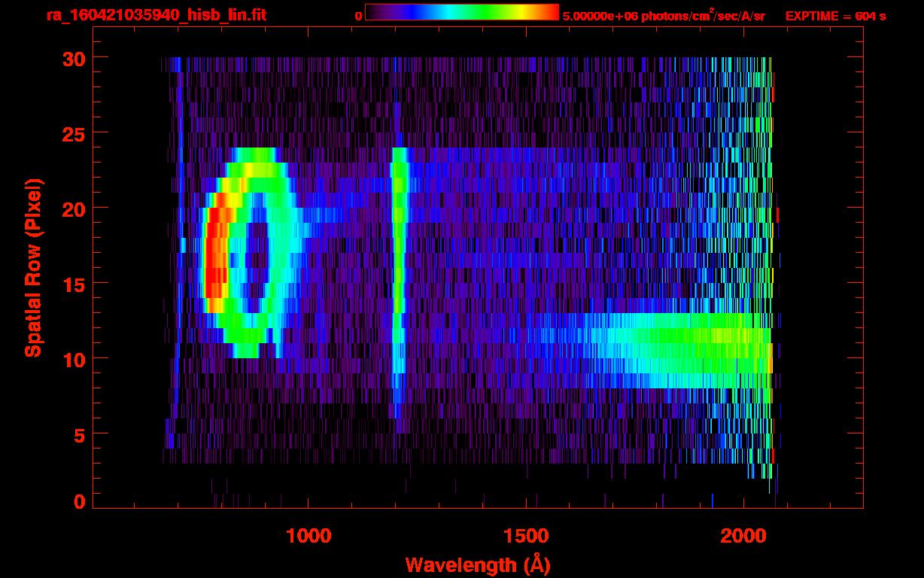This screenshot has height=578, width=924.
Task: Click the 1000 wavelength tick label
Action: click(309, 536)
